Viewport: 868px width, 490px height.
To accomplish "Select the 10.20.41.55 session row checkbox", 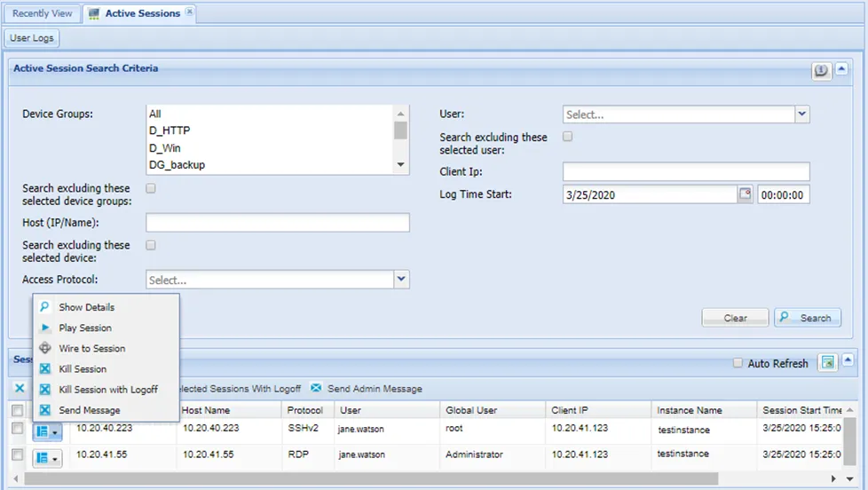I will coord(17,454).
